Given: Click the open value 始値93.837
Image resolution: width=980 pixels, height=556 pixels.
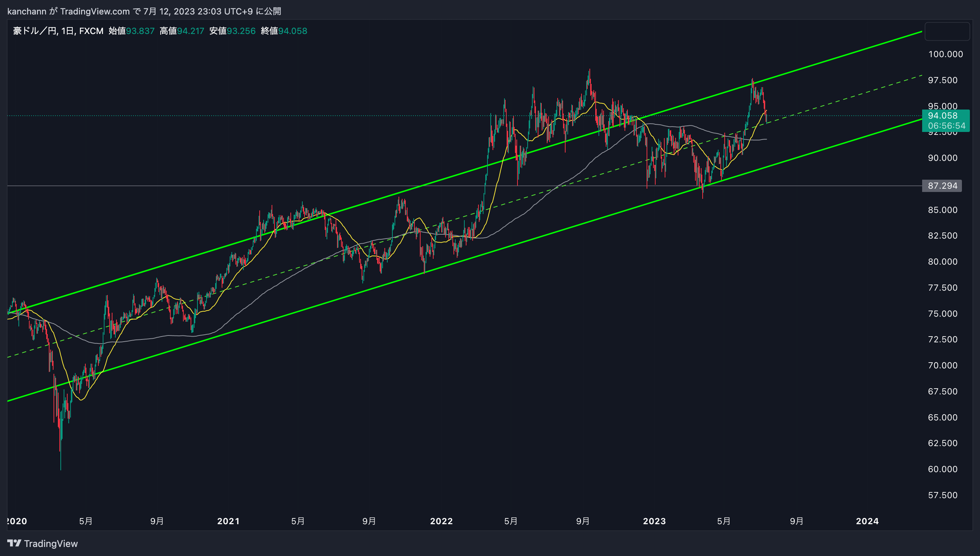Looking at the screenshot, I should tap(131, 31).
